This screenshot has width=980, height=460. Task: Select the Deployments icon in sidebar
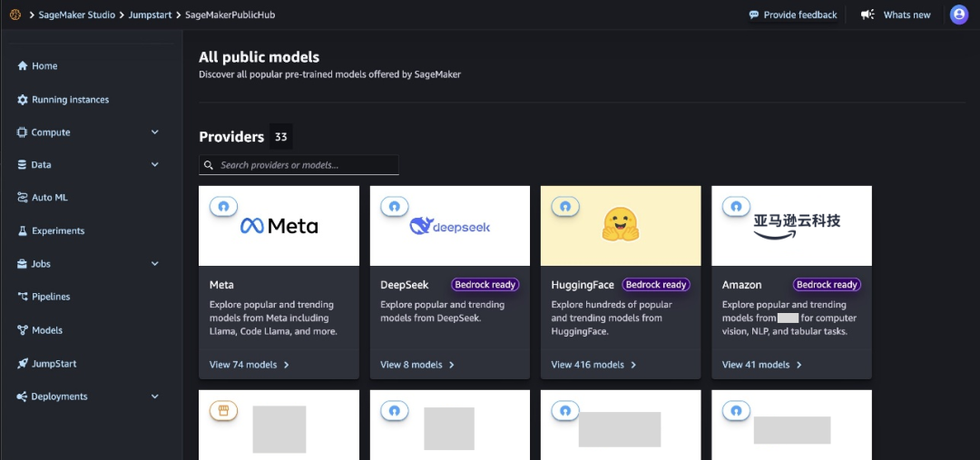[x=23, y=396]
